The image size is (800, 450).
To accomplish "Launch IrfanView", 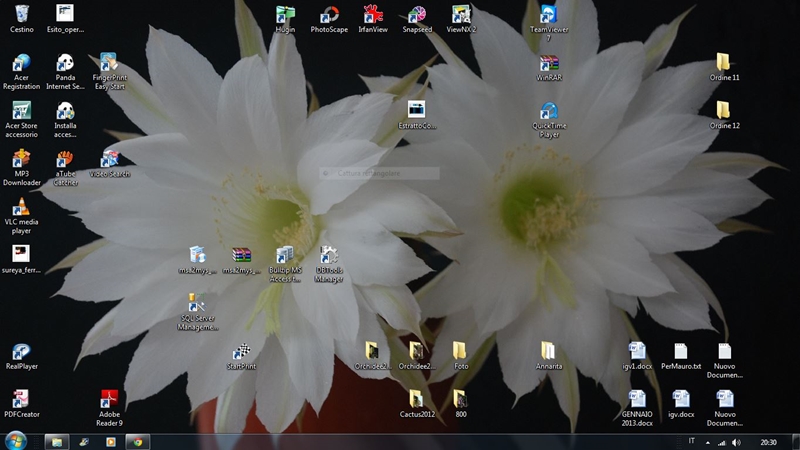I will tap(373, 18).
